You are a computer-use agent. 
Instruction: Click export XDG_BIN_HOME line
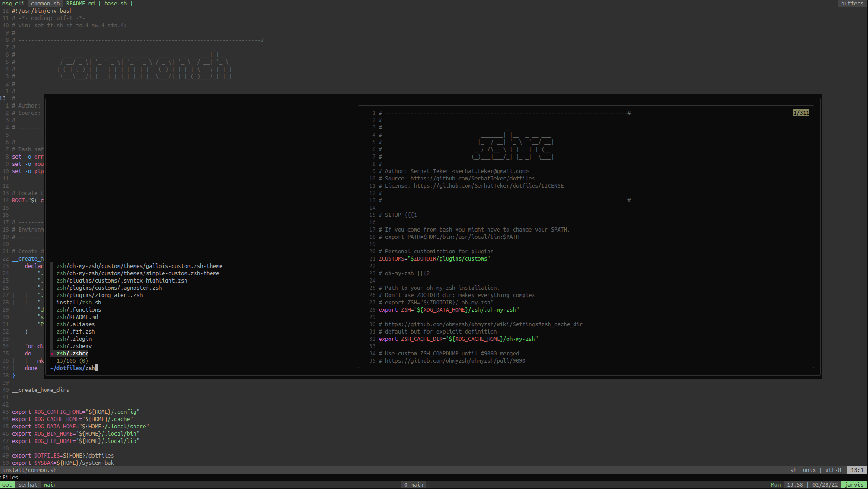click(x=76, y=433)
